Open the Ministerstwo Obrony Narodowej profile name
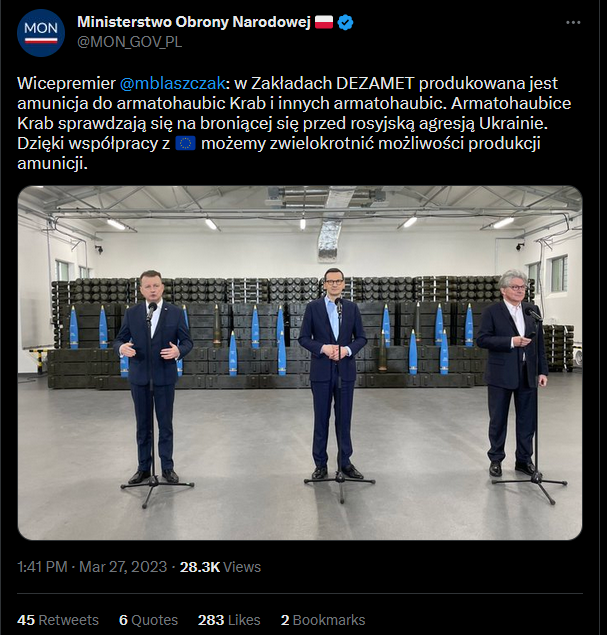Viewport: 607px width, 635px height. [193, 22]
